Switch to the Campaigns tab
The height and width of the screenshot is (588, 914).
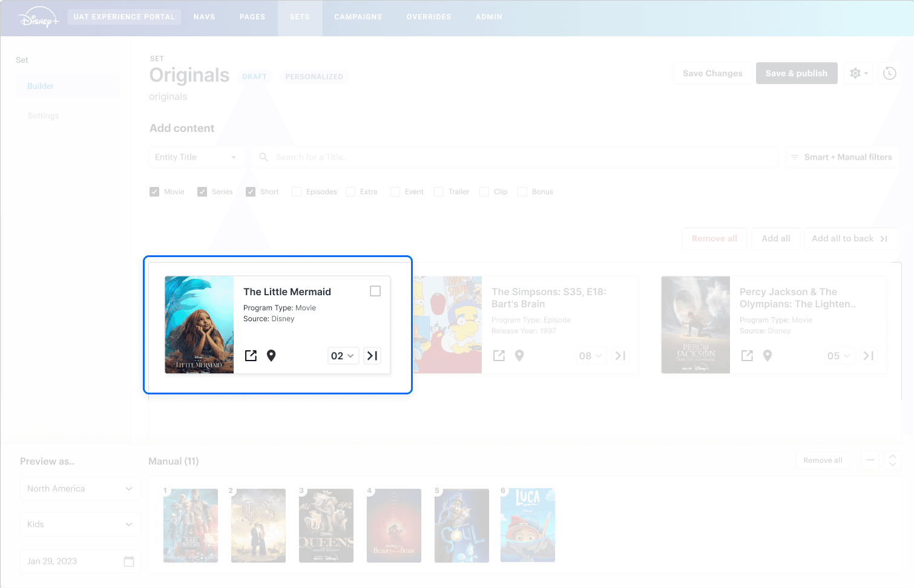358,17
